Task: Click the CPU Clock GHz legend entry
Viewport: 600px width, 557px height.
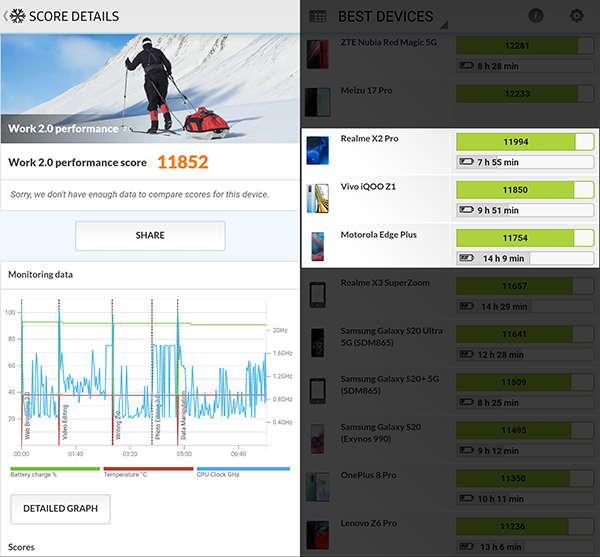Action: click(243, 472)
